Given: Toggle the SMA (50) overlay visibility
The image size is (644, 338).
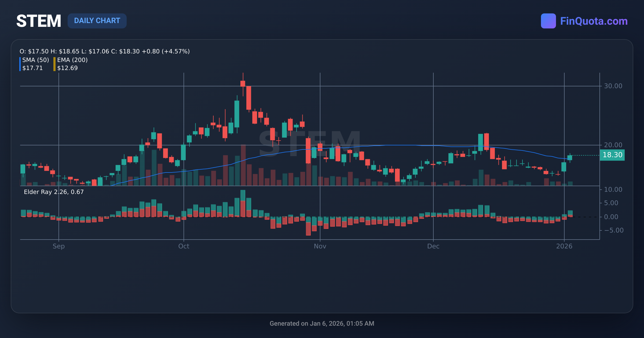Looking at the screenshot, I should 35,60.
